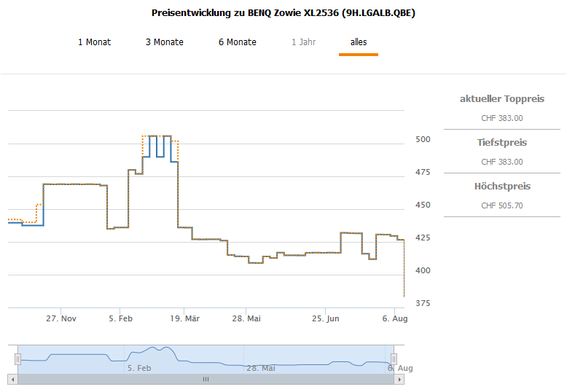Click the CHF 505.70 highest price value
567x392 pixels.
tap(502, 205)
